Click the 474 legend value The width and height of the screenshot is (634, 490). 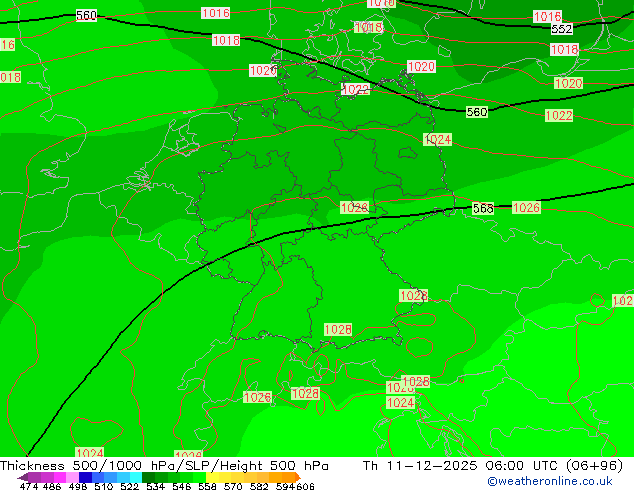coord(29,486)
